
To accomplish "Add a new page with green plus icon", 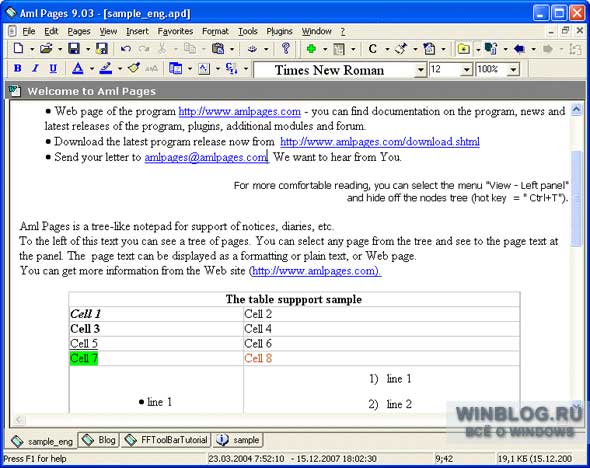I will pyautogui.click(x=311, y=49).
